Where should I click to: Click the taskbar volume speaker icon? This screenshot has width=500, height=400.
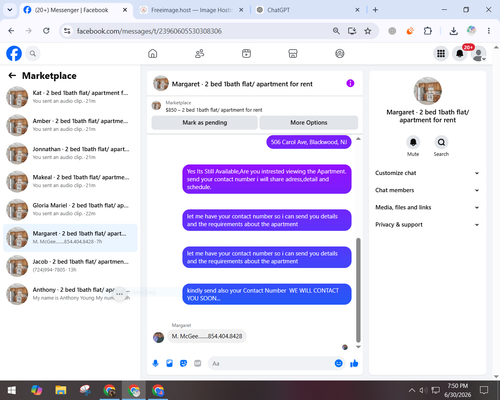pyautogui.click(x=423, y=390)
